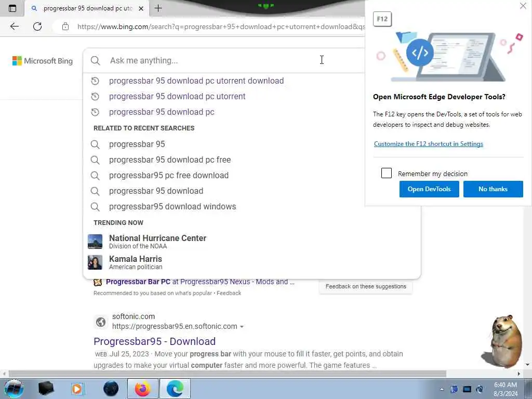Screen dimensions: 532x399
Task: Click the history clock icon beside 'progressbar 95 download pc'
Action: point(96,112)
